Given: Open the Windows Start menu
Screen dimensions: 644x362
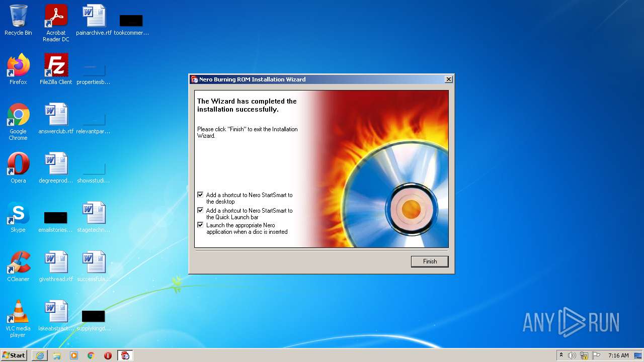Looking at the screenshot, I should [14, 355].
